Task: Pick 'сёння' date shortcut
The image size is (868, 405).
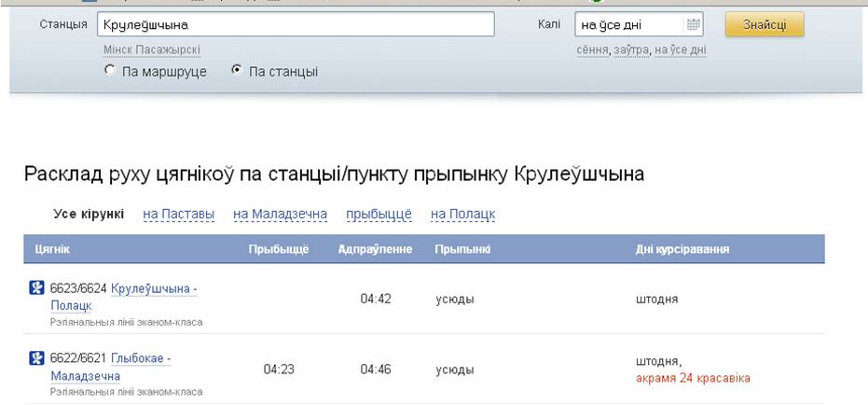Action: point(592,49)
